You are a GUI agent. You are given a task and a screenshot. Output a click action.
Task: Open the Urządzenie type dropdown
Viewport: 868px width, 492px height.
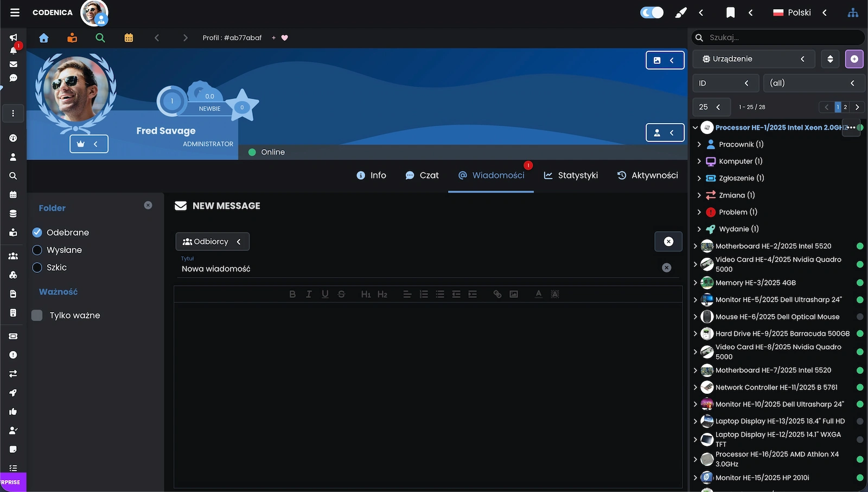click(x=754, y=59)
